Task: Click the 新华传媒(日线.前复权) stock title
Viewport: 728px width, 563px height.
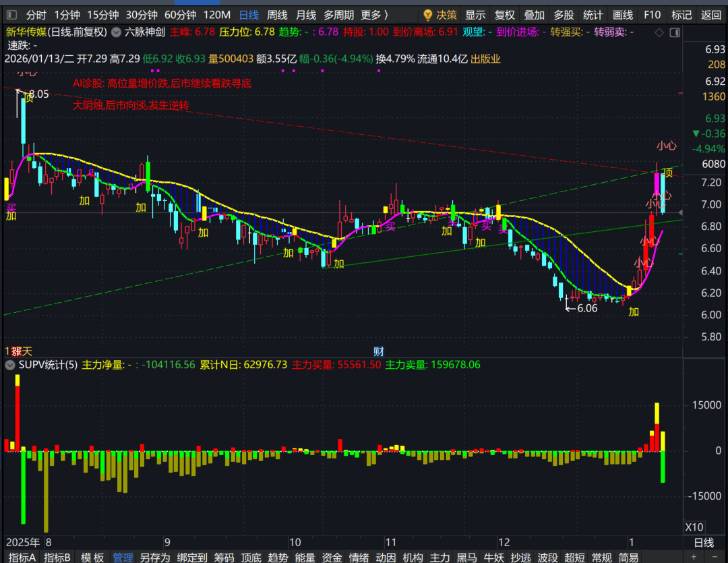Action: (56, 32)
